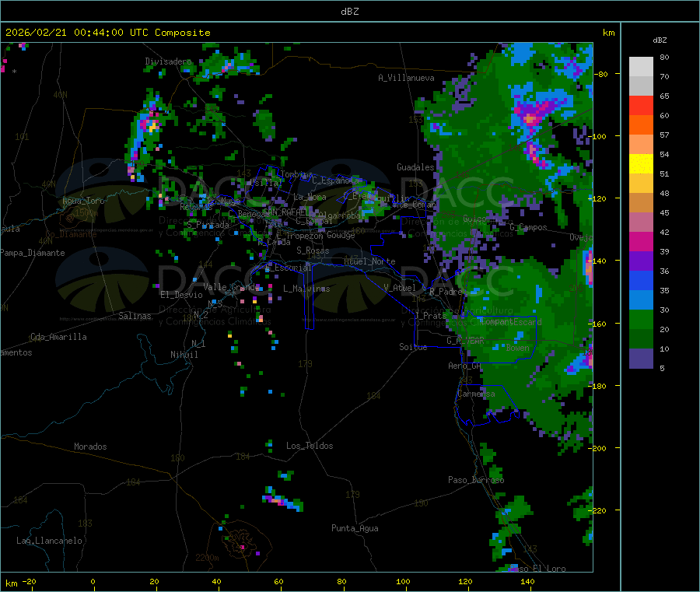This screenshot has height=592, width=700.
Task: Click the 2200m elevation label
Action: pyautogui.click(x=207, y=558)
